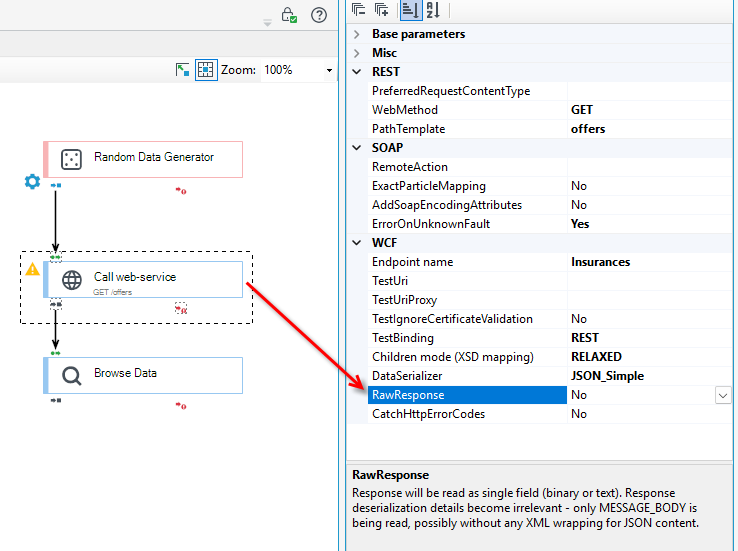Image resolution: width=738 pixels, height=551 pixels.
Task: Click the DataSerializer JSON_Simple value
Action: coord(607,376)
